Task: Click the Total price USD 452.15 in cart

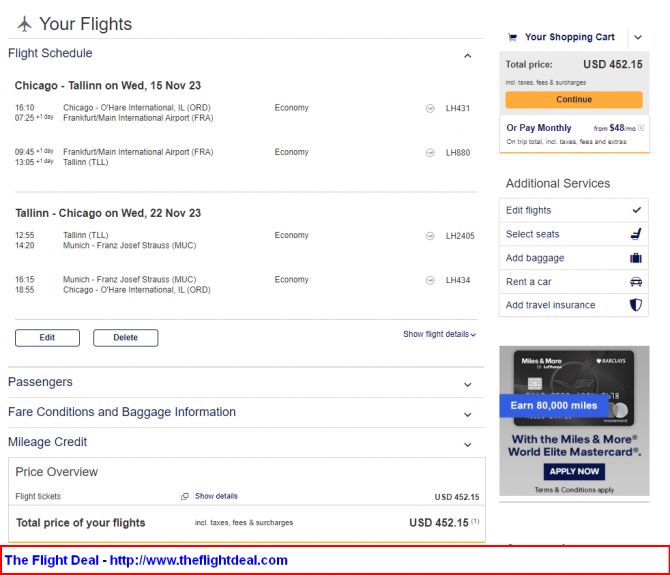Action: pyautogui.click(x=613, y=65)
